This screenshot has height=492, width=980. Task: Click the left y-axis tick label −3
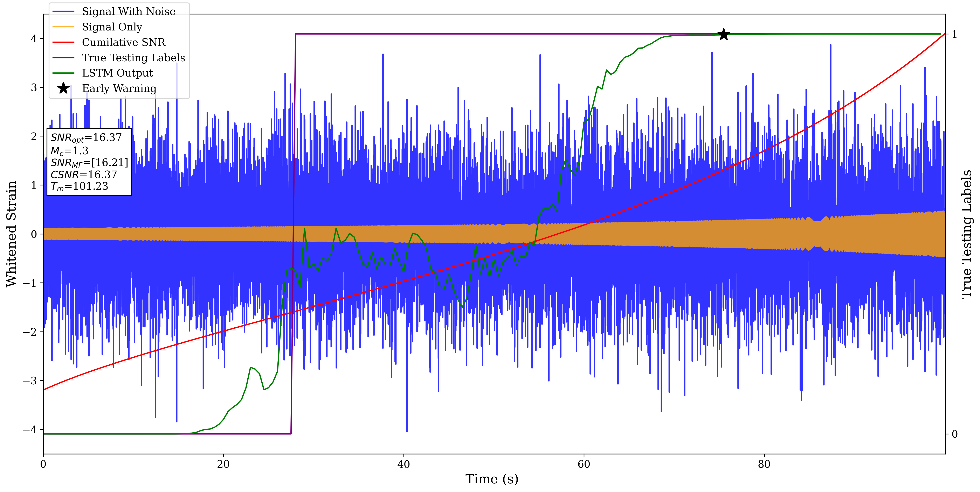tap(30, 381)
